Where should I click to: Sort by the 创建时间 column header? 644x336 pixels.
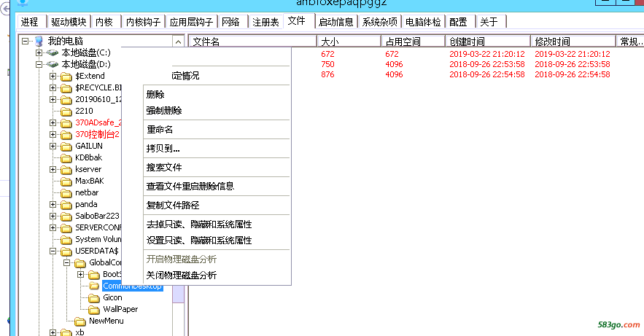[x=487, y=42]
